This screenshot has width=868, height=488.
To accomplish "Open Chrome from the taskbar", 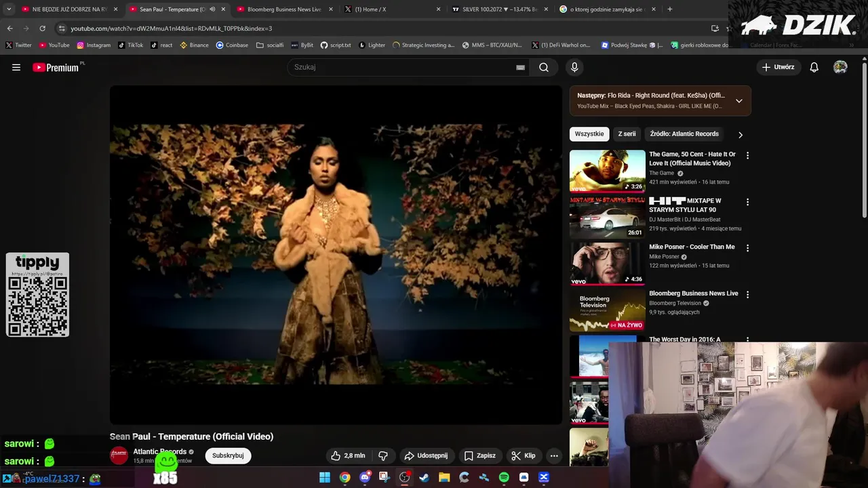I will (x=345, y=477).
